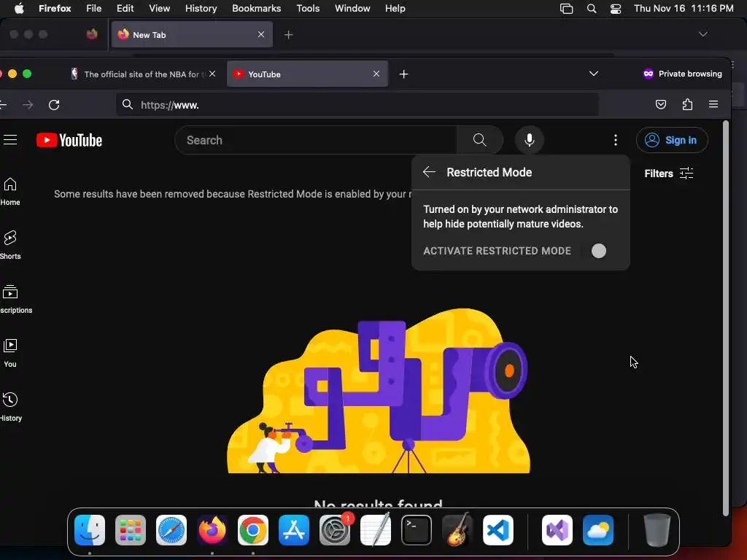This screenshot has width=747, height=560.
Task: Go back with the Restricted Mode arrow
Action: [x=429, y=172]
